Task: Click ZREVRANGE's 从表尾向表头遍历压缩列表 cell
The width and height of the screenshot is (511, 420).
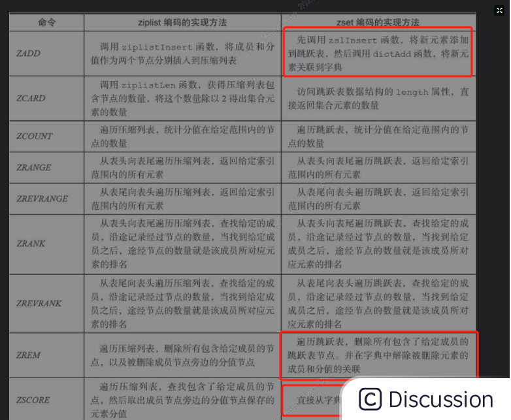Action: 182,199
